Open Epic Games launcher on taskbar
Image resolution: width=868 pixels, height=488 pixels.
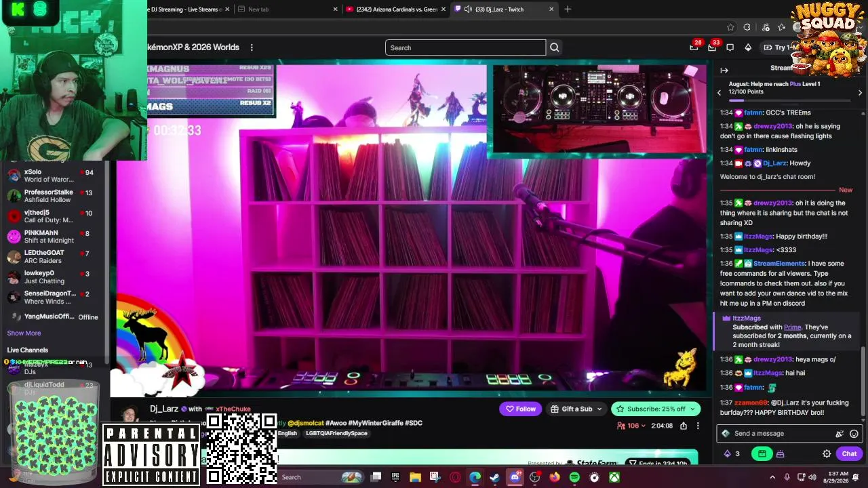click(395, 477)
